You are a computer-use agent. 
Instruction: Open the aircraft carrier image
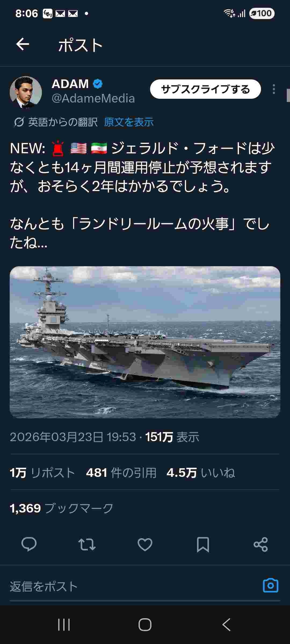tap(145, 342)
